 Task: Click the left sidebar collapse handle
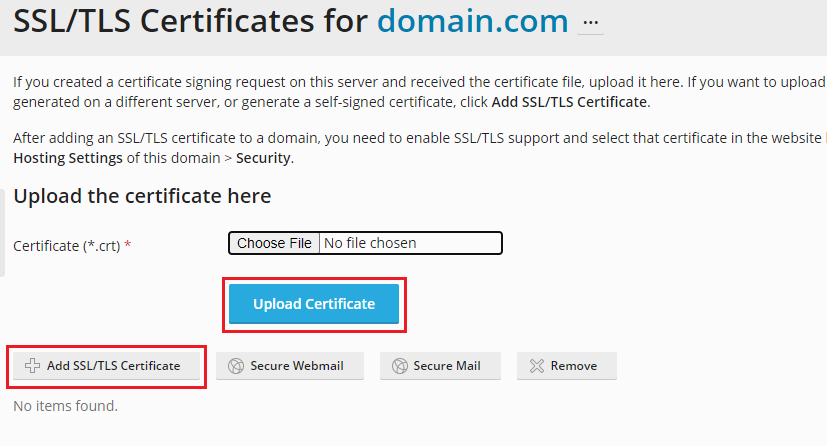3,232
